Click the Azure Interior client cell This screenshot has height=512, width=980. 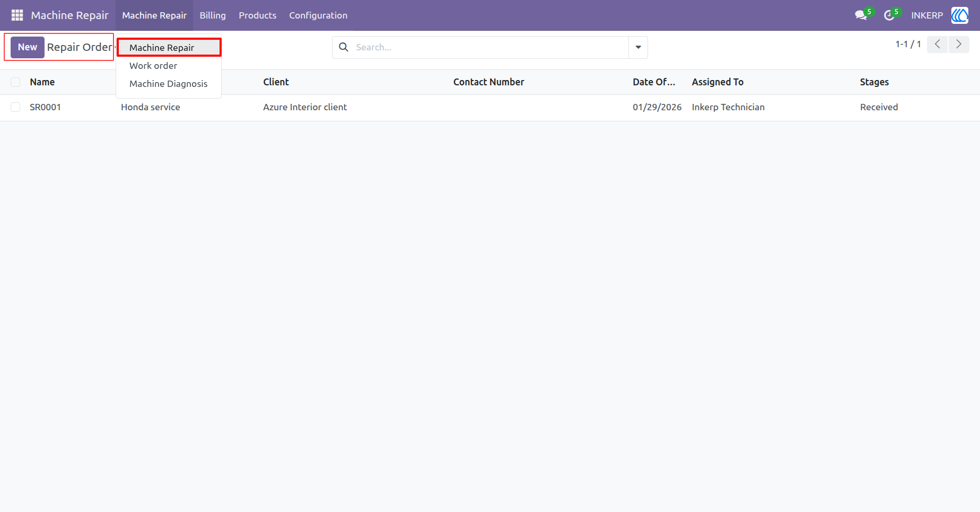305,107
